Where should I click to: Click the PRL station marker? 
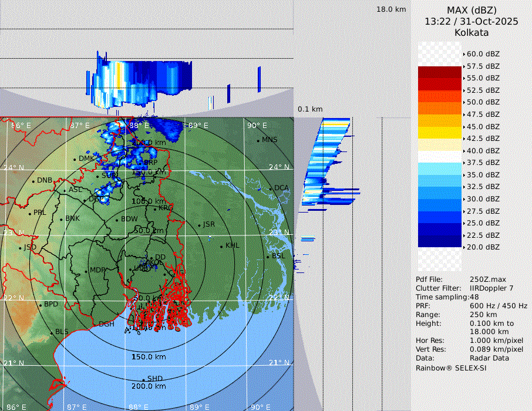(29, 213)
